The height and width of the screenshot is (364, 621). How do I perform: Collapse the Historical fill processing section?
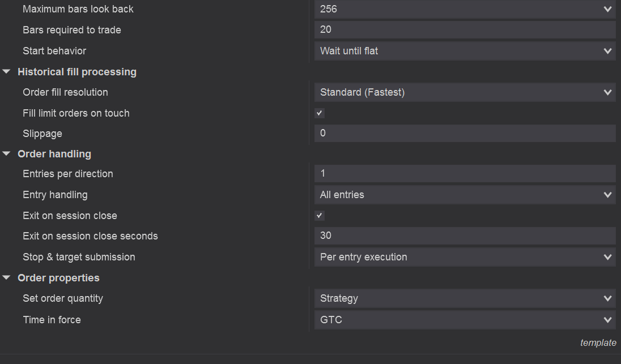(x=7, y=72)
